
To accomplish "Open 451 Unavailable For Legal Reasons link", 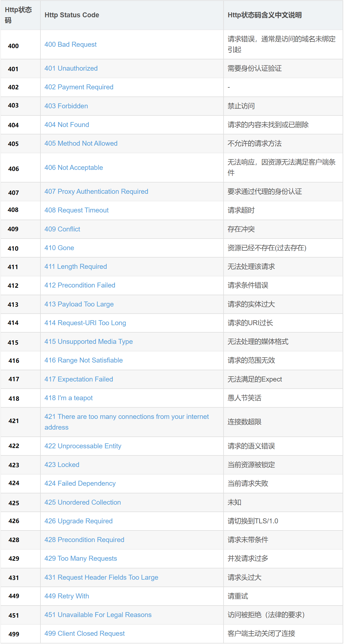I will point(98,615).
